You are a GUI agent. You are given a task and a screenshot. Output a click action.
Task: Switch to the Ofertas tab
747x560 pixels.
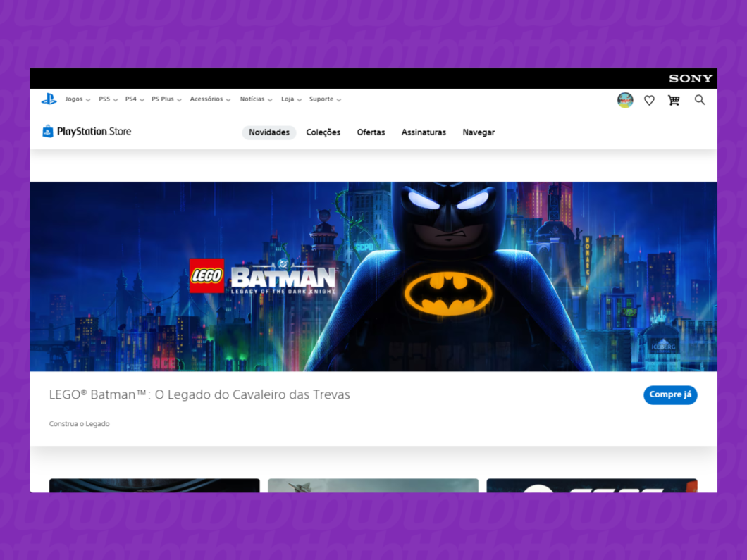coord(371,132)
